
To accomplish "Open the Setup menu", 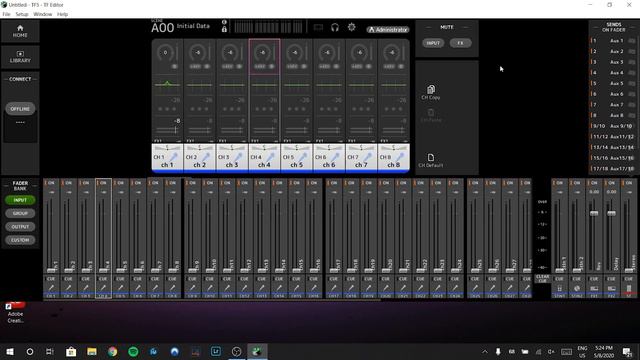I will (22, 14).
